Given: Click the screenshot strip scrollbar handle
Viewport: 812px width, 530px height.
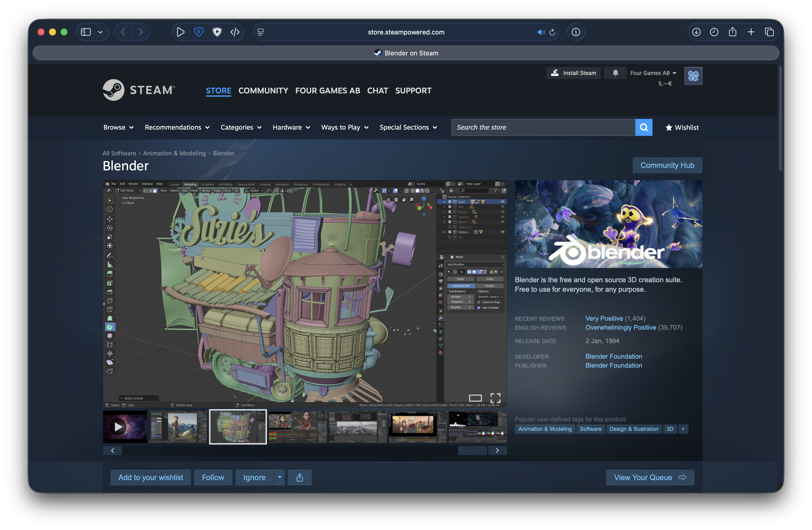Looking at the screenshot, I should (x=472, y=451).
